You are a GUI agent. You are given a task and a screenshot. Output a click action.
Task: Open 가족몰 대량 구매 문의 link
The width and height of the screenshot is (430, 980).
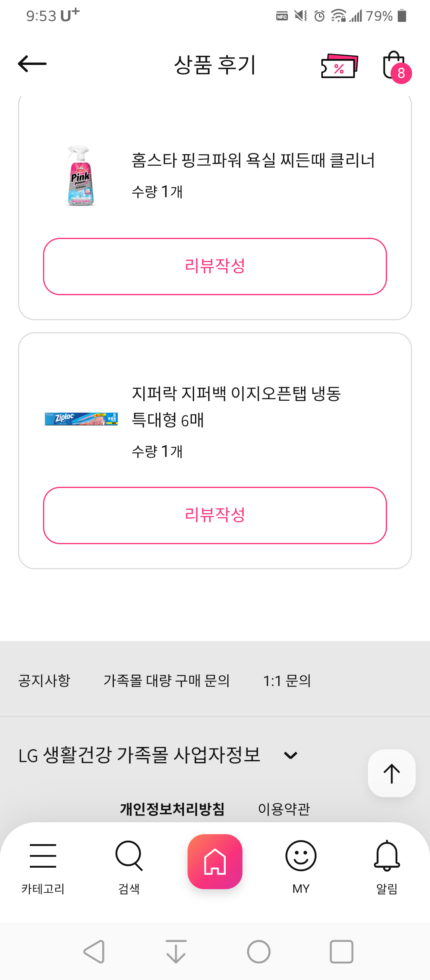coord(167,680)
